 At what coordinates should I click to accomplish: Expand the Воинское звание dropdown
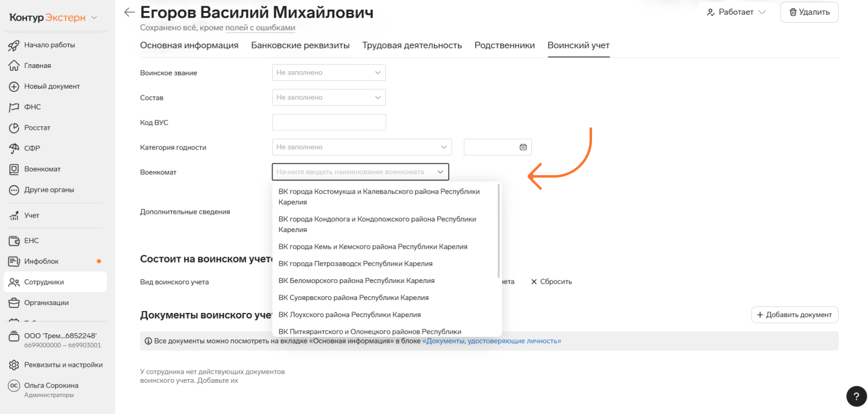[329, 73]
